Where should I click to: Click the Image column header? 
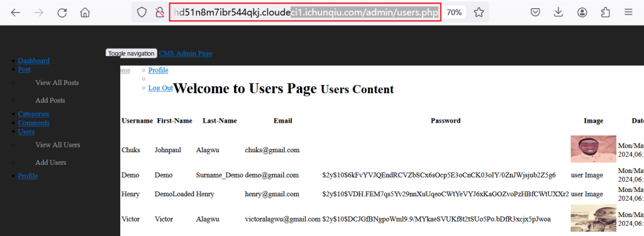click(594, 121)
